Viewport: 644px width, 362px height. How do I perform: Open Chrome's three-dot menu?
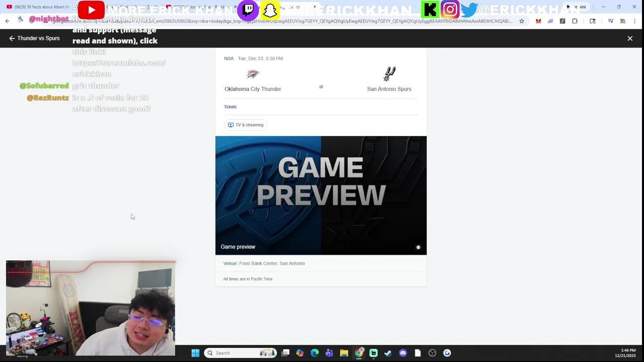tap(635, 21)
